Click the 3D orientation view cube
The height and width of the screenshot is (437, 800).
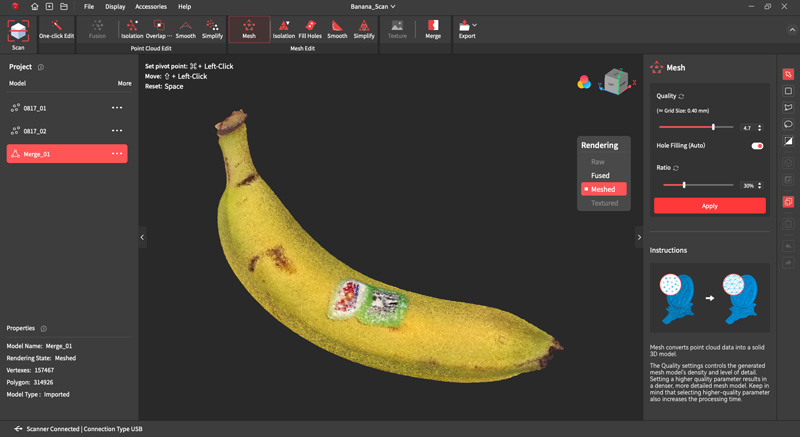coord(616,82)
